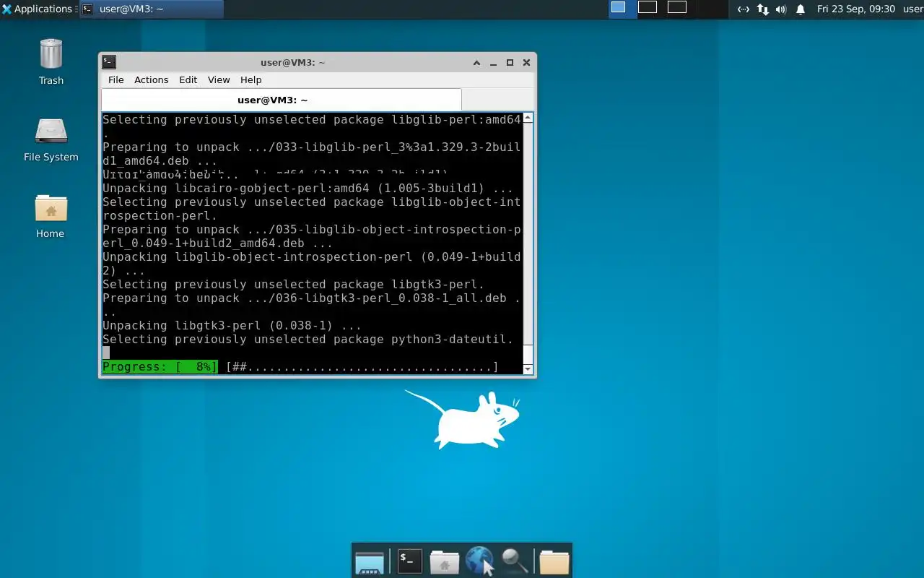Minimize the terminal window
The height and width of the screenshot is (578, 924).
(493, 63)
